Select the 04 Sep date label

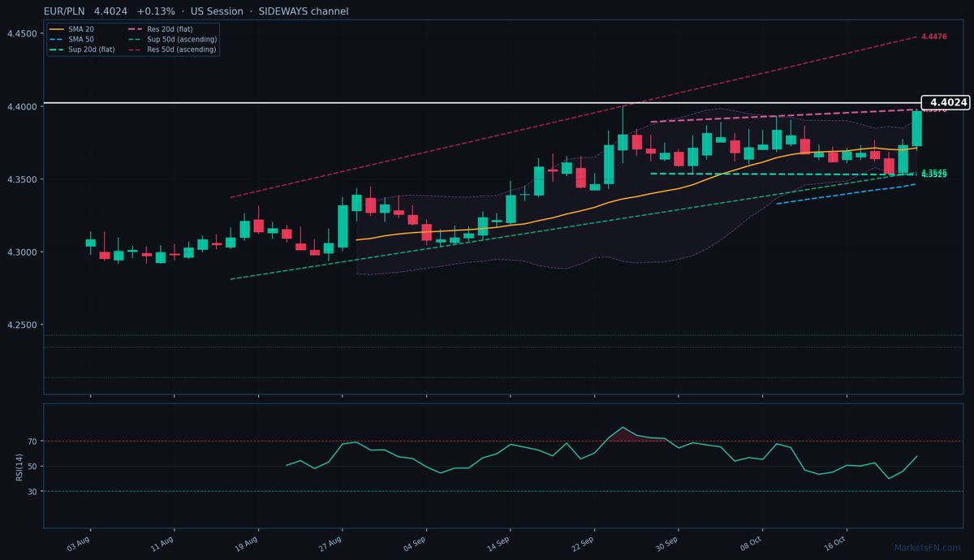pos(414,543)
